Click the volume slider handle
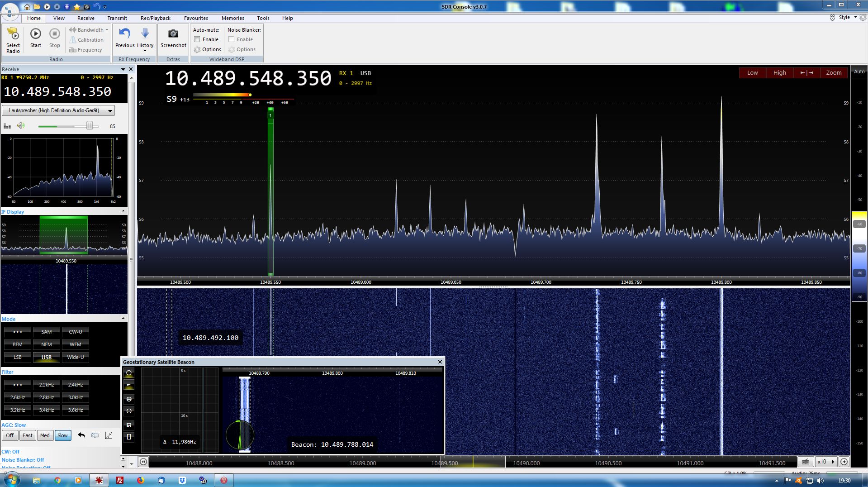 [x=90, y=126]
